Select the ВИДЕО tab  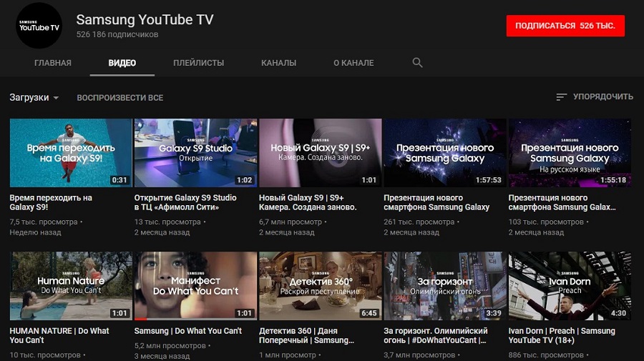122,63
